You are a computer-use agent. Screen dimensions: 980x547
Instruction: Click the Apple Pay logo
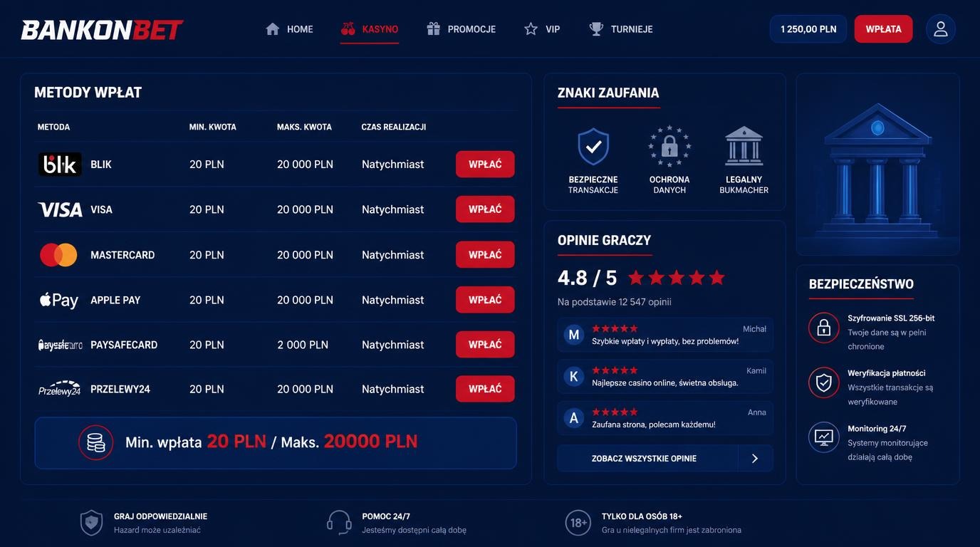pyautogui.click(x=59, y=300)
